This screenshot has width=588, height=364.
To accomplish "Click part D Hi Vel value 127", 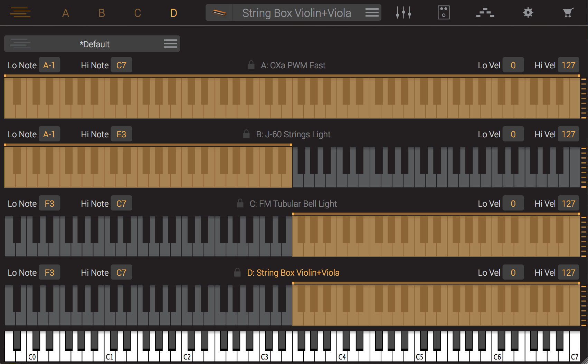I will click(x=568, y=272).
